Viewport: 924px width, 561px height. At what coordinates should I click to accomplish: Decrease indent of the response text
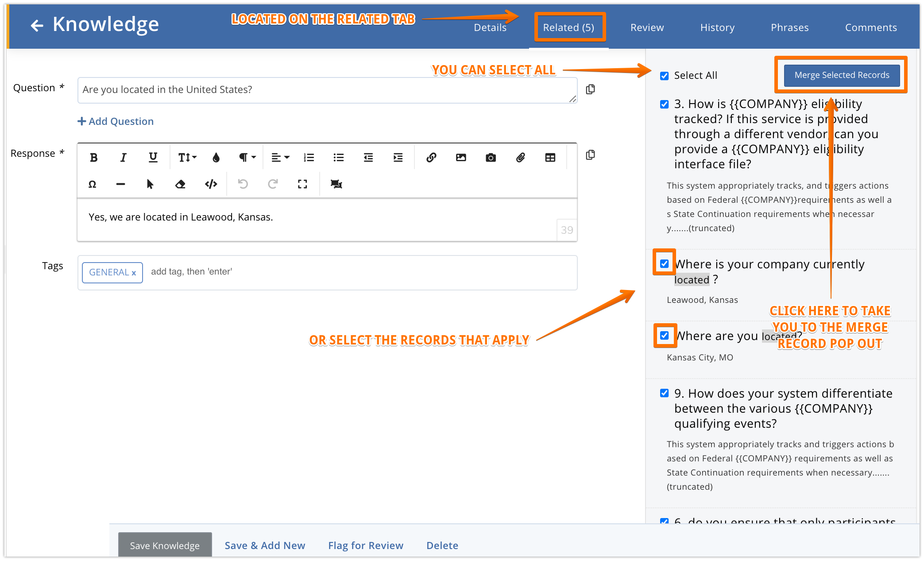point(368,158)
